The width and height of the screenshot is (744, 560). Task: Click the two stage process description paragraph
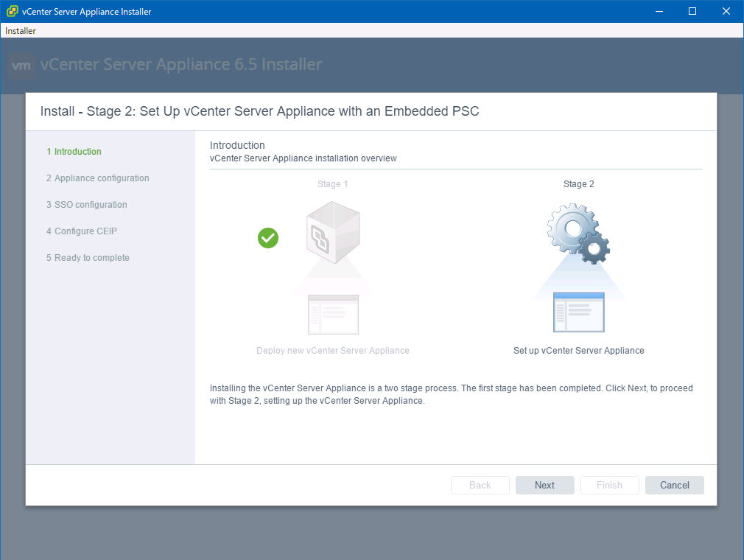452,394
